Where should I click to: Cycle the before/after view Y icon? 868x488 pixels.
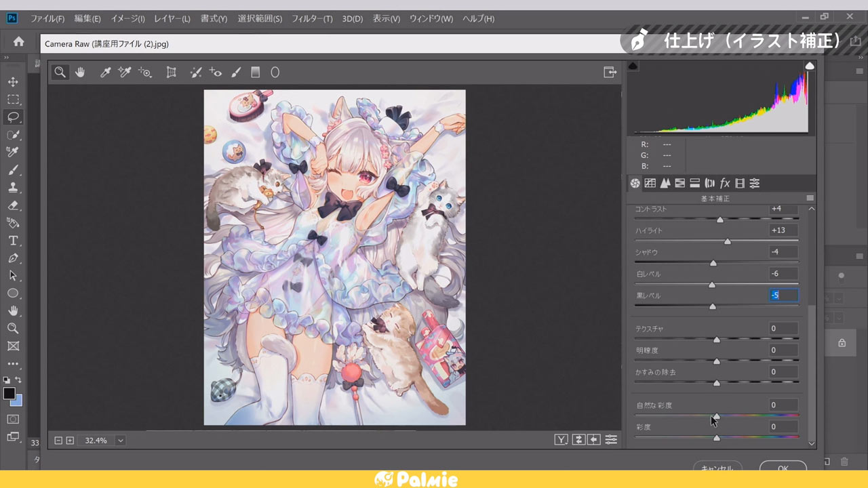[561, 440]
